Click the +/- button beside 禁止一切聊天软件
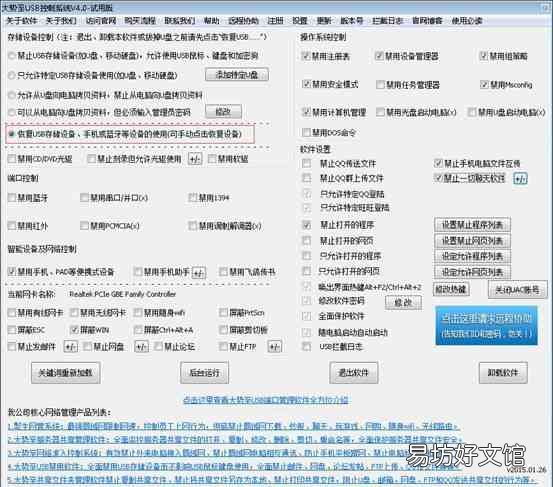 [x=521, y=178]
